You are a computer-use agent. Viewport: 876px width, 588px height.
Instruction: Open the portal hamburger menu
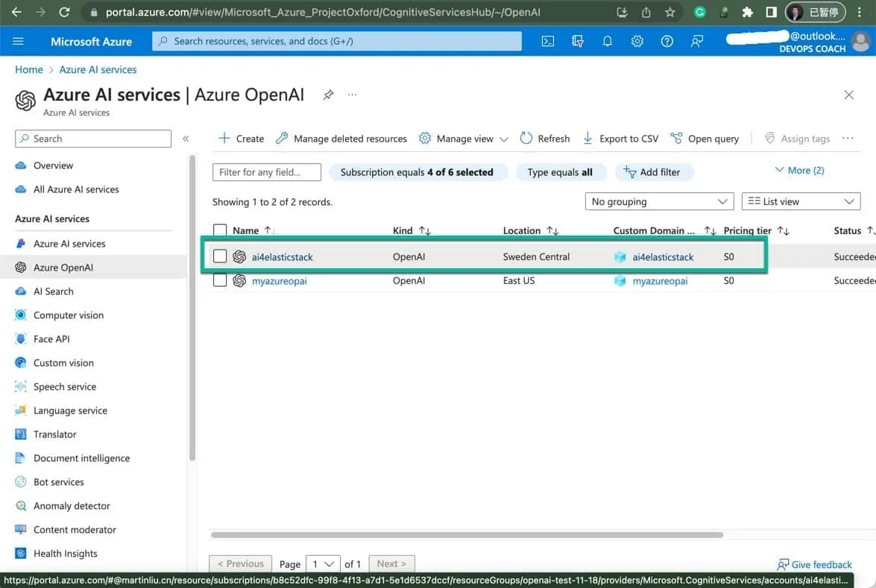coord(19,42)
